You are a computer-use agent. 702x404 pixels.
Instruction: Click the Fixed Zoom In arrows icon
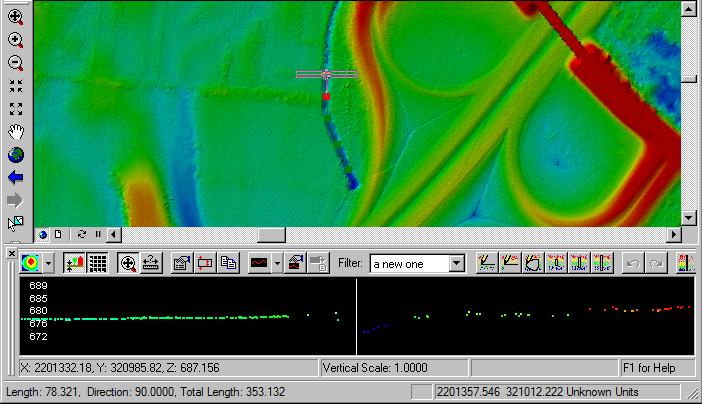[x=16, y=86]
